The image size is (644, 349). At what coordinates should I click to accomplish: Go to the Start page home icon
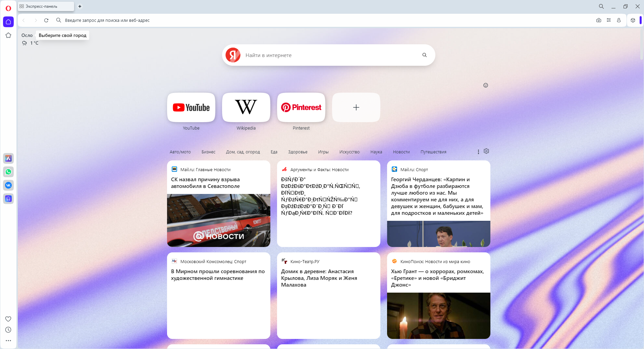click(x=8, y=22)
